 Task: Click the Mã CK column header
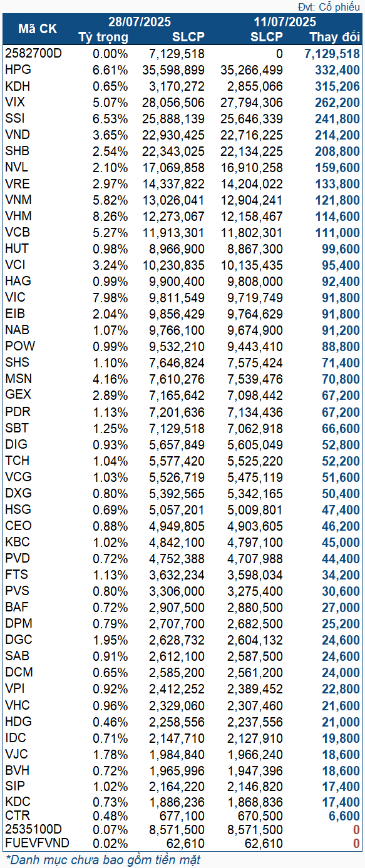37,29
